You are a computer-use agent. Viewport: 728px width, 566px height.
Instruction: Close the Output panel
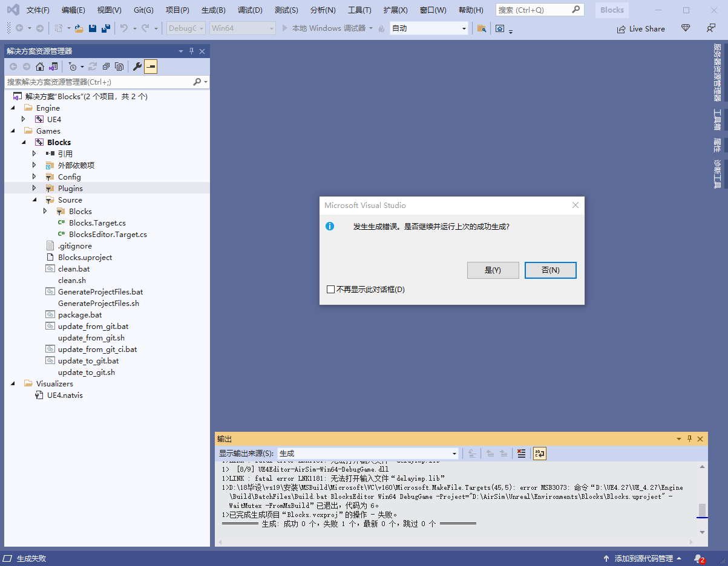point(700,439)
